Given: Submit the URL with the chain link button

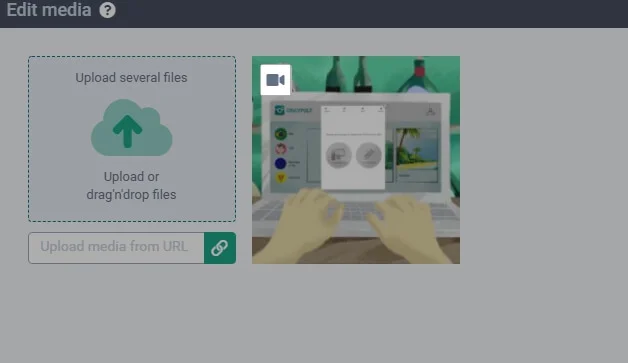Looking at the screenshot, I should coord(220,248).
